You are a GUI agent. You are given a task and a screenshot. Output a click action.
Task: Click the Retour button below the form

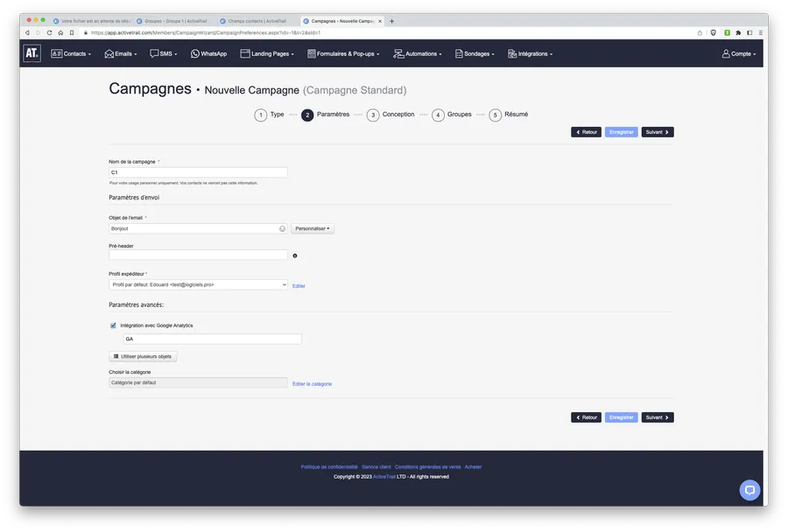point(586,417)
